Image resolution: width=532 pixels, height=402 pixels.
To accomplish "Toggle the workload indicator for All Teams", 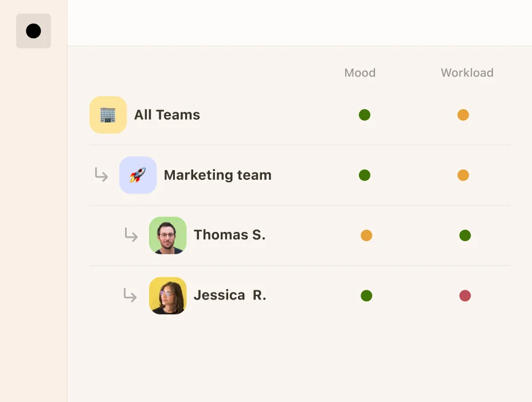I will 463,115.
